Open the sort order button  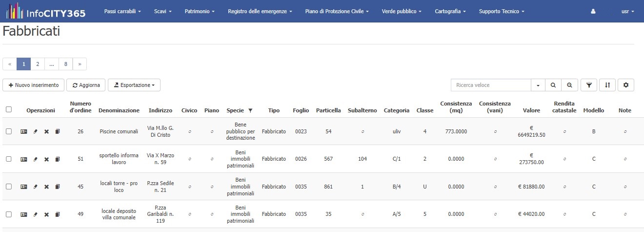[607, 85]
